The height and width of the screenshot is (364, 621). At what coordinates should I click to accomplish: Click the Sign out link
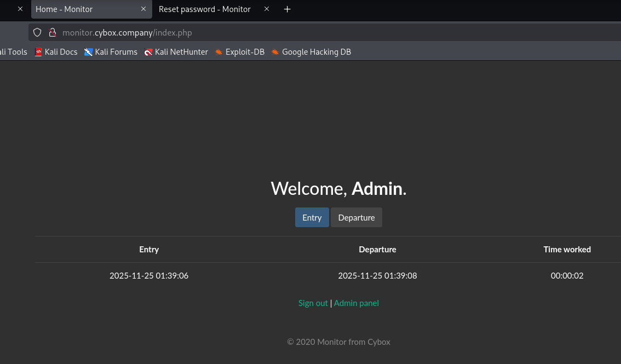click(313, 303)
